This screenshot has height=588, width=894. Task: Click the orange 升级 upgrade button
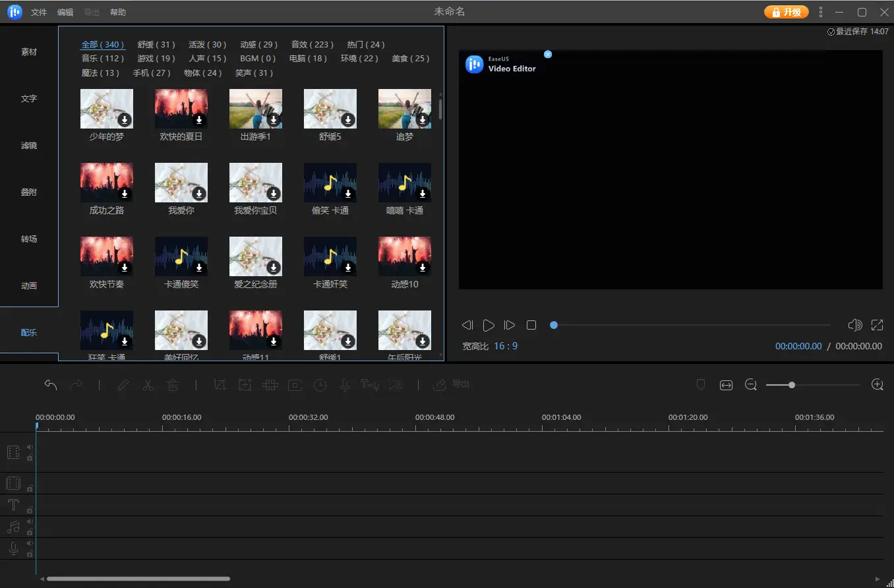[x=786, y=12]
